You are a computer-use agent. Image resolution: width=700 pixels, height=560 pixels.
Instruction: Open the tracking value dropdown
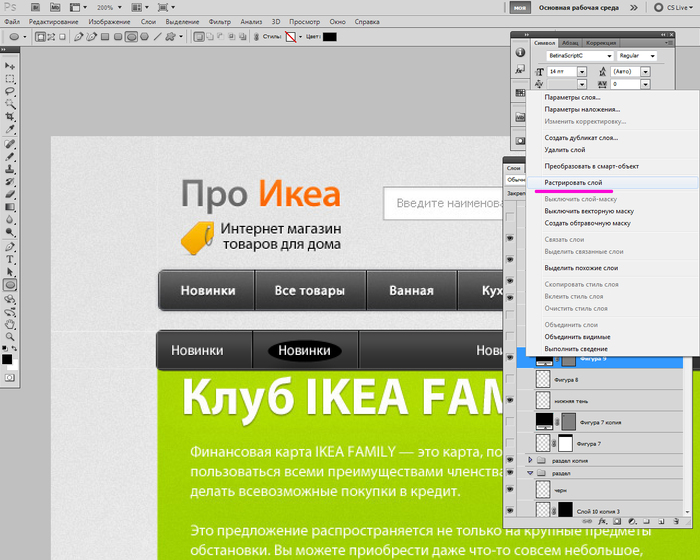click(646, 84)
